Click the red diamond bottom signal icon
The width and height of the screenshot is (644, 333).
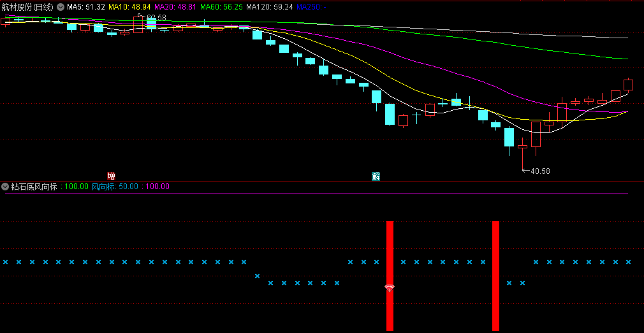(390, 288)
